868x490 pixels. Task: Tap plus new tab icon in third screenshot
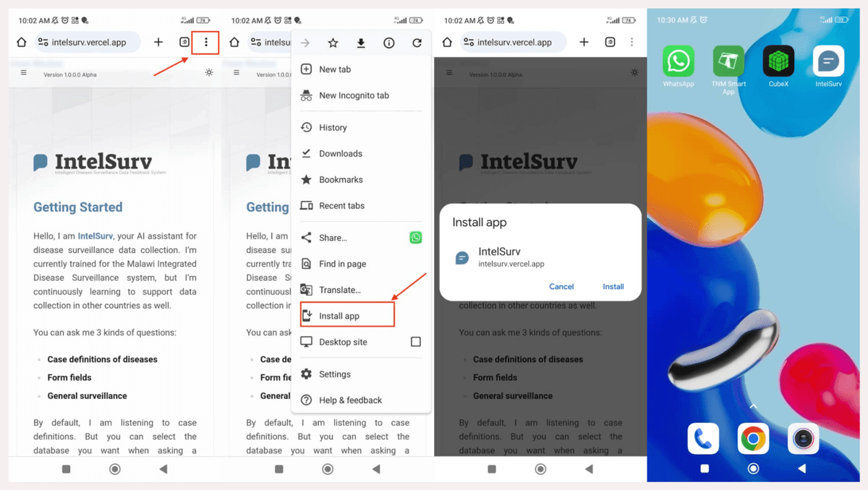click(584, 43)
